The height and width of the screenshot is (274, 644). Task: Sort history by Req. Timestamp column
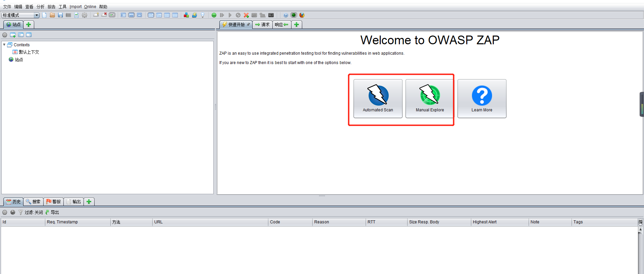click(78, 222)
